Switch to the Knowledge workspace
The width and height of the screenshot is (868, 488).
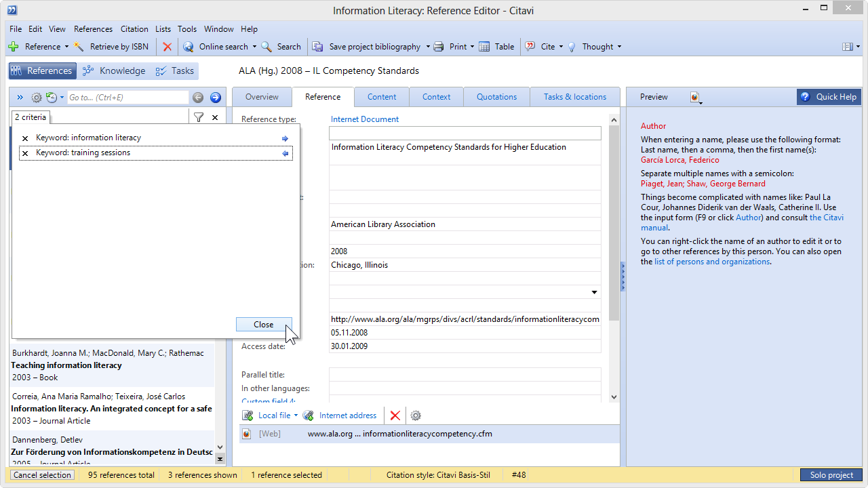click(x=114, y=71)
